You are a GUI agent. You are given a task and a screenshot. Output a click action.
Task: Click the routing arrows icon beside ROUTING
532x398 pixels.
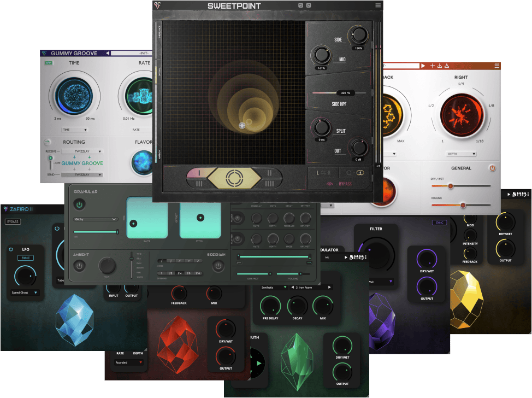click(x=47, y=142)
